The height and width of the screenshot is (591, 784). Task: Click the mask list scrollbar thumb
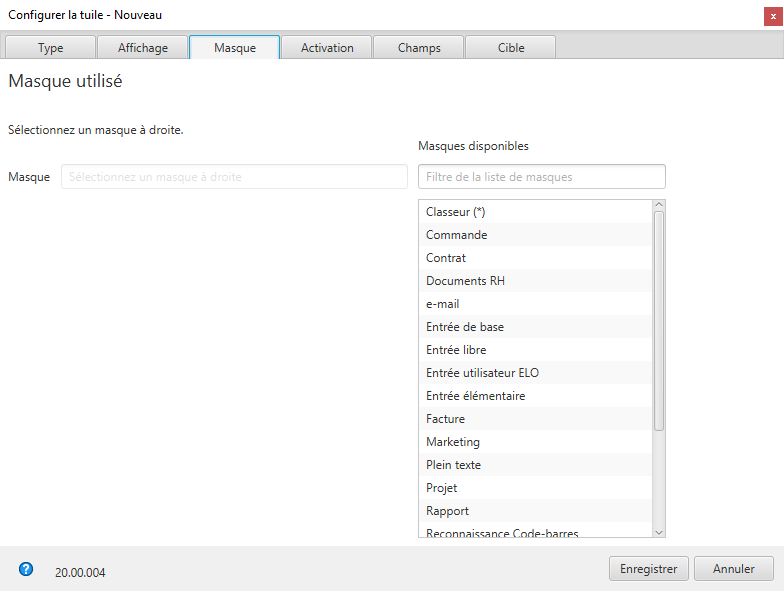coord(659,320)
